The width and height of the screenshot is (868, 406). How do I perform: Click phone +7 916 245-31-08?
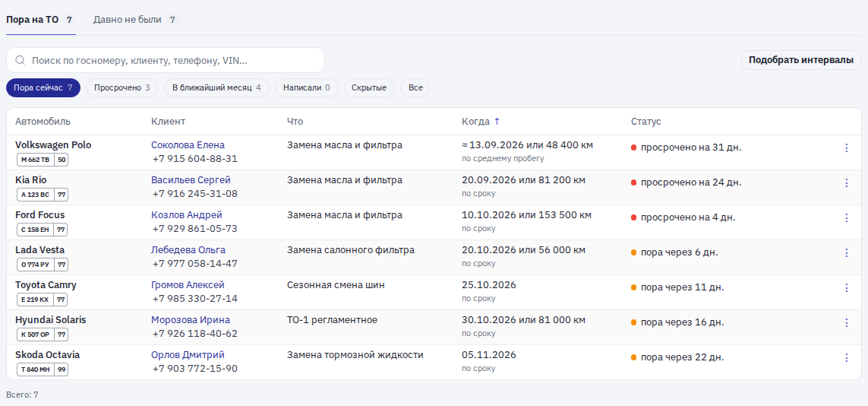click(195, 194)
